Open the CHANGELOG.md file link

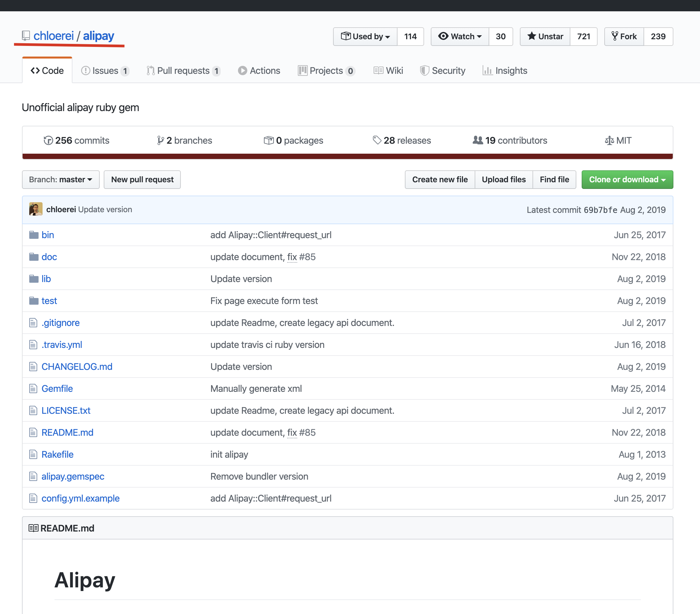[77, 367]
